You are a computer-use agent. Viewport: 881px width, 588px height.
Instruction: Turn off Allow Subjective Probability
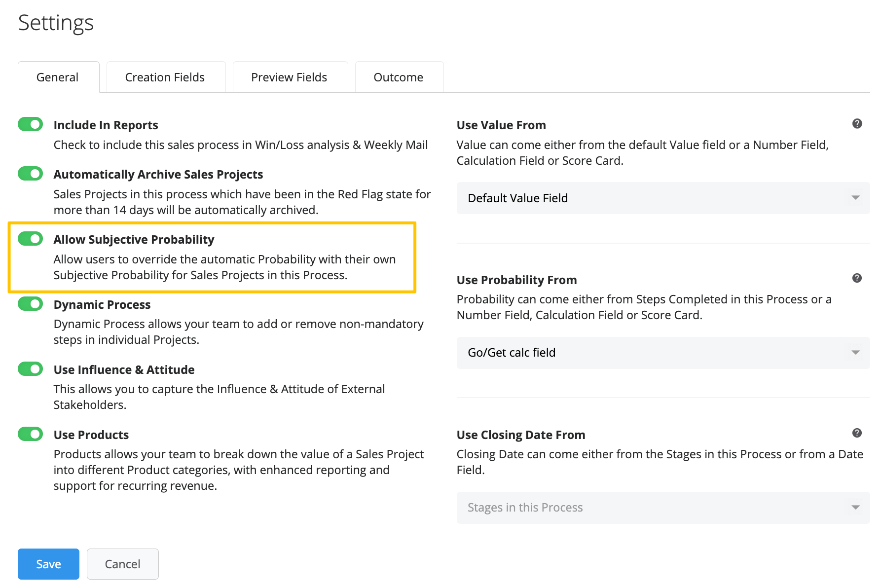click(31, 239)
